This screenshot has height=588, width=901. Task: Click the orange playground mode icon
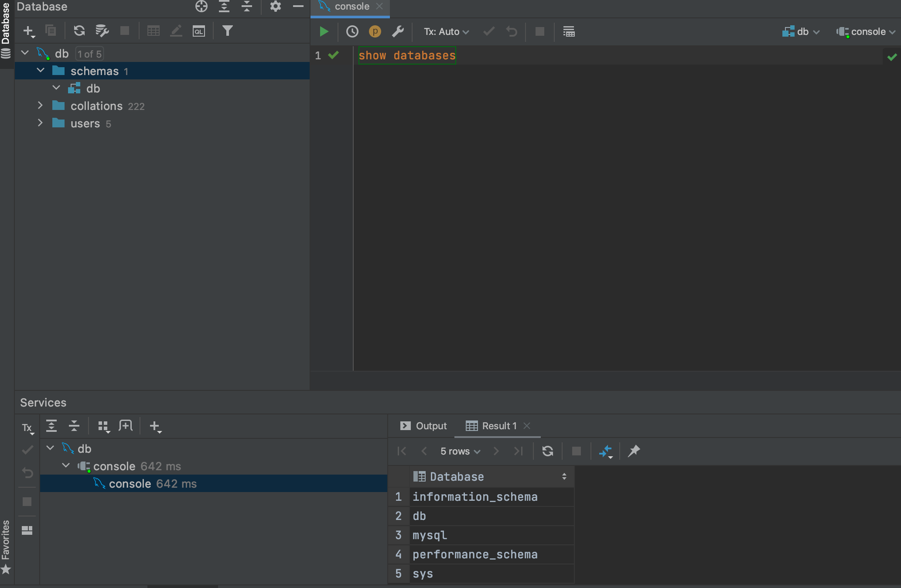tap(375, 31)
